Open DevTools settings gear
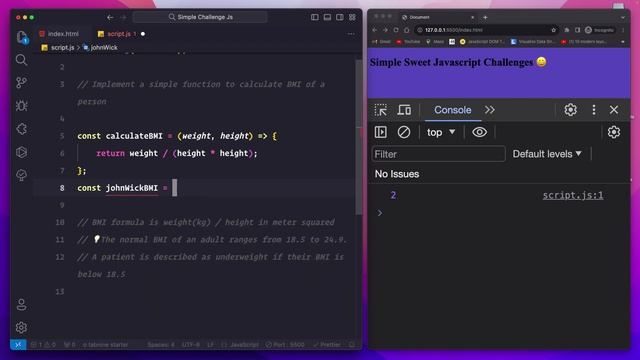The width and height of the screenshot is (640, 360). pos(570,110)
